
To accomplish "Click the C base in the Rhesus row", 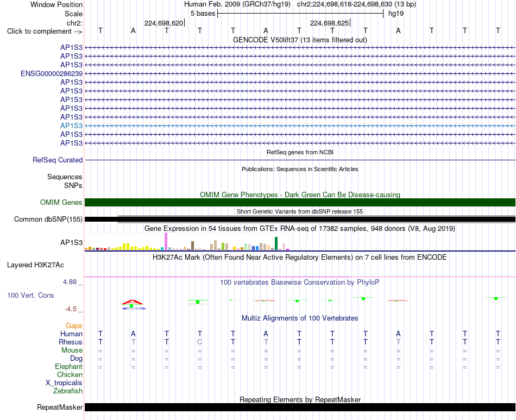I will (x=200, y=342).
